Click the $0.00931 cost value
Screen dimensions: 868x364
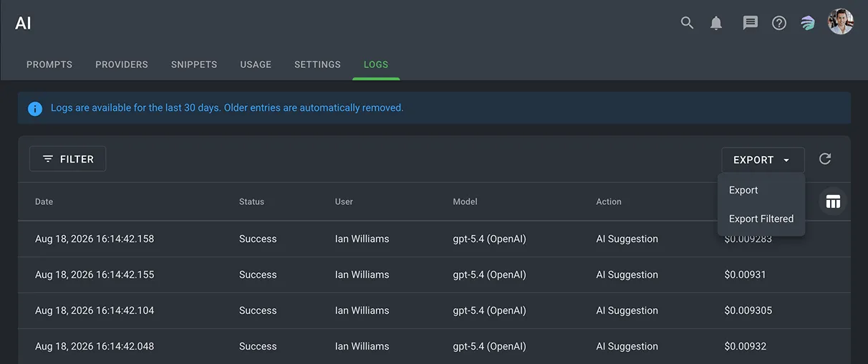745,274
